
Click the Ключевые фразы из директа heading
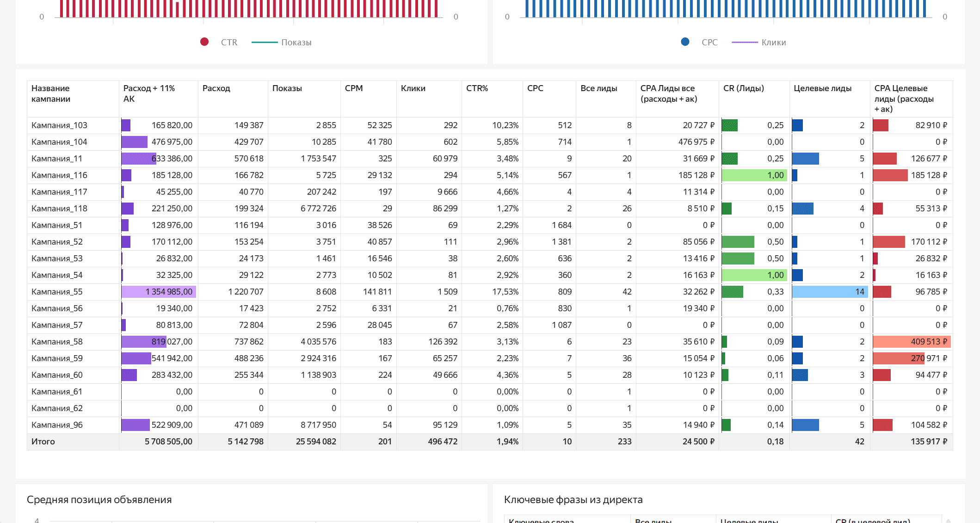click(x=573, y=499)
